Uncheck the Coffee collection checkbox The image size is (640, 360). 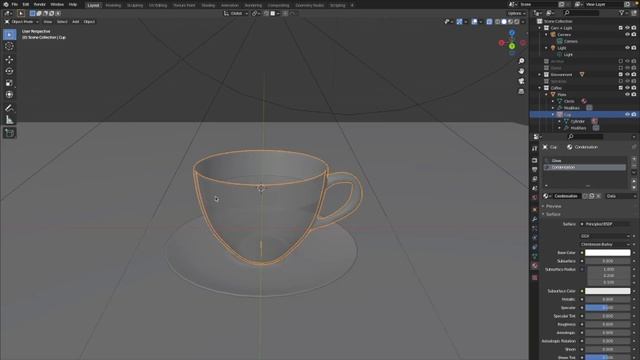(620, 88)
